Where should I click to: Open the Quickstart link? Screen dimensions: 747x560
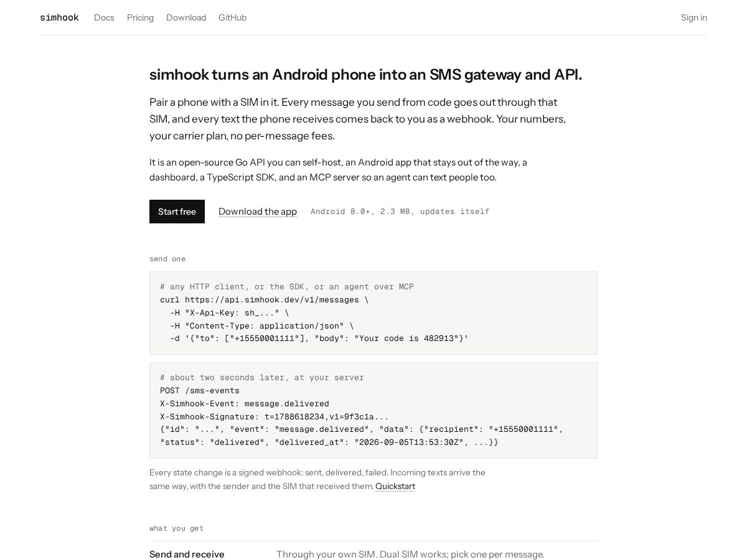coord(395,486)
